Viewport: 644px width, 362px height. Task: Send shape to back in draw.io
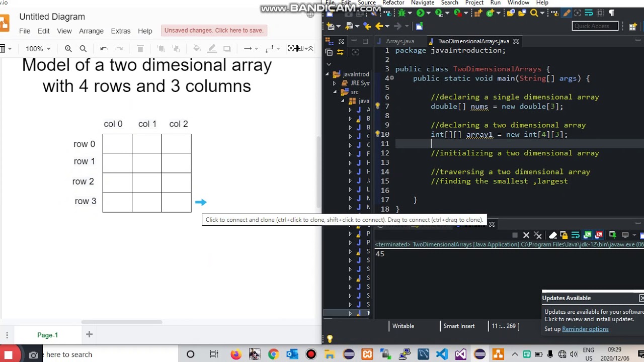pos(176,49)
